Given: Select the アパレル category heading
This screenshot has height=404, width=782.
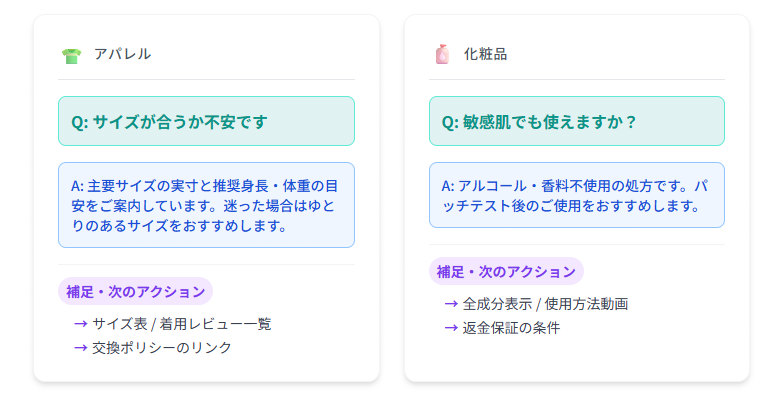Looking at the screenshot, I should click(122, 54).
